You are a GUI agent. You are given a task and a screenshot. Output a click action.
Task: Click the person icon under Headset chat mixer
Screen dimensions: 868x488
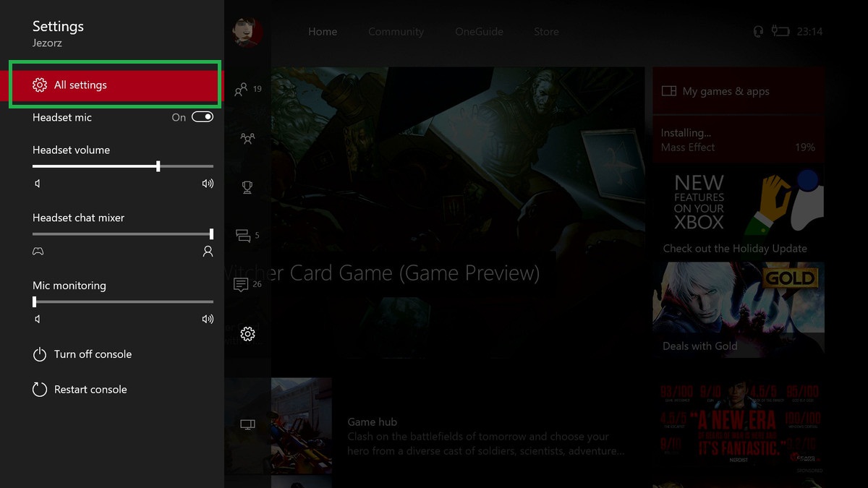(208, 252)
